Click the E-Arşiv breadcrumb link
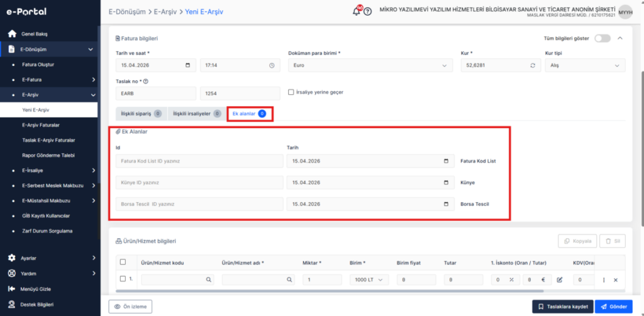The width and height of the screenshot is (644, 316). coord(165,12)
